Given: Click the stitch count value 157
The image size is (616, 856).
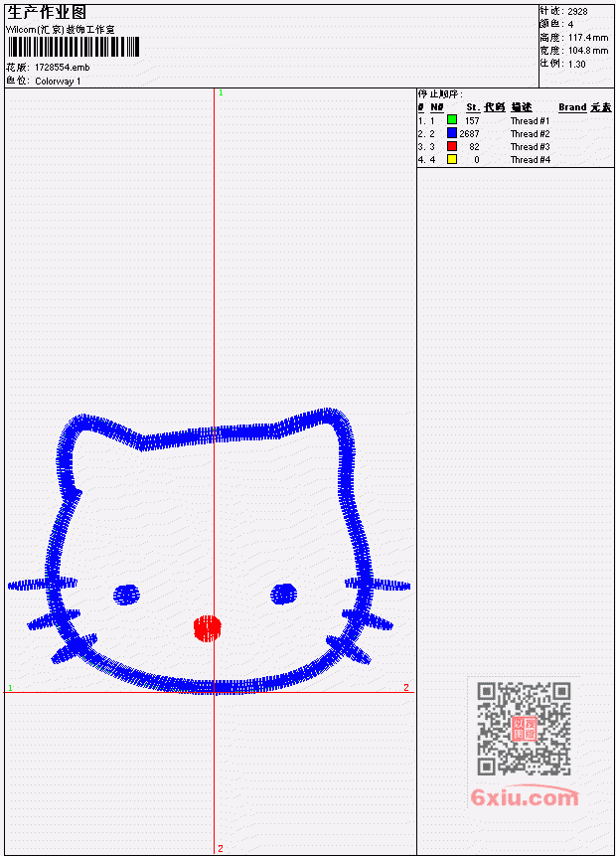Looking at the screenshot, I should point(472,120).
